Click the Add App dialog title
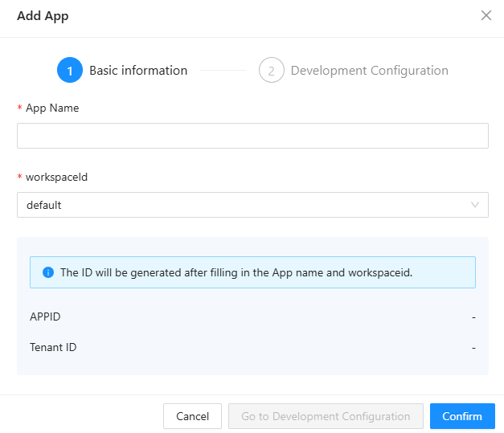Screen dimensions: 504x433 pos(43,16)
